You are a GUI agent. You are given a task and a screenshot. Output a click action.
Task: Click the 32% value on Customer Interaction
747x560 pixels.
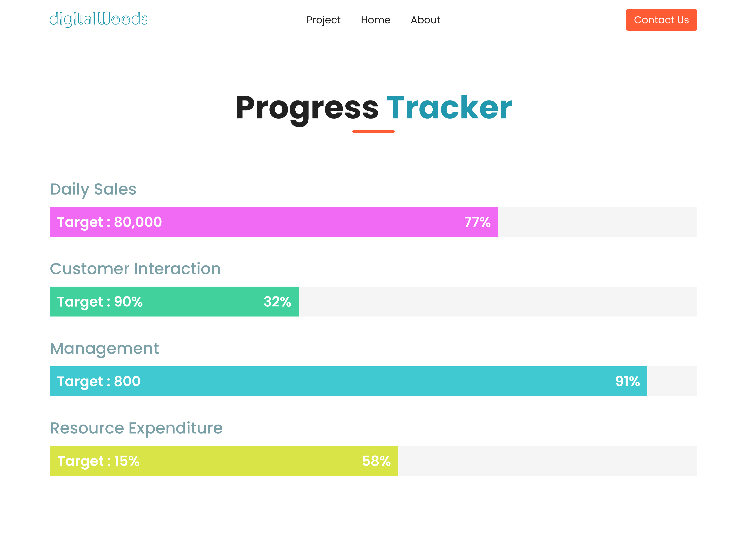[x=277, y=301]
